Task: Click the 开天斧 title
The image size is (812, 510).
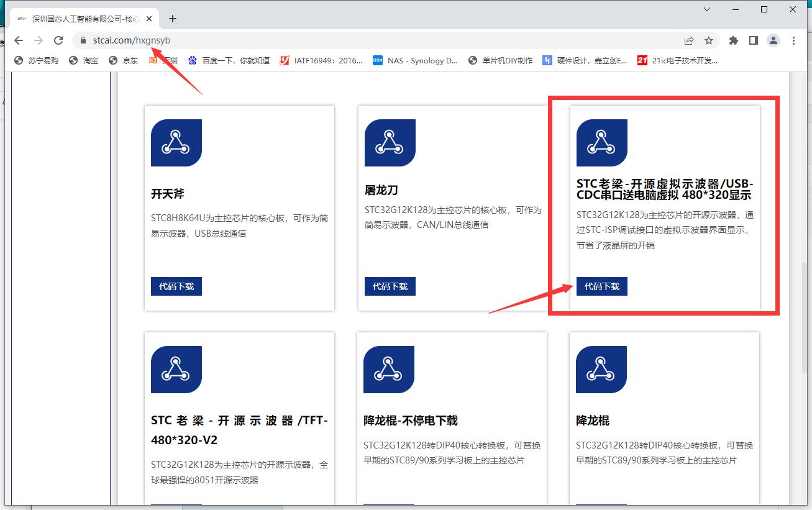Action: coord(168,194)
